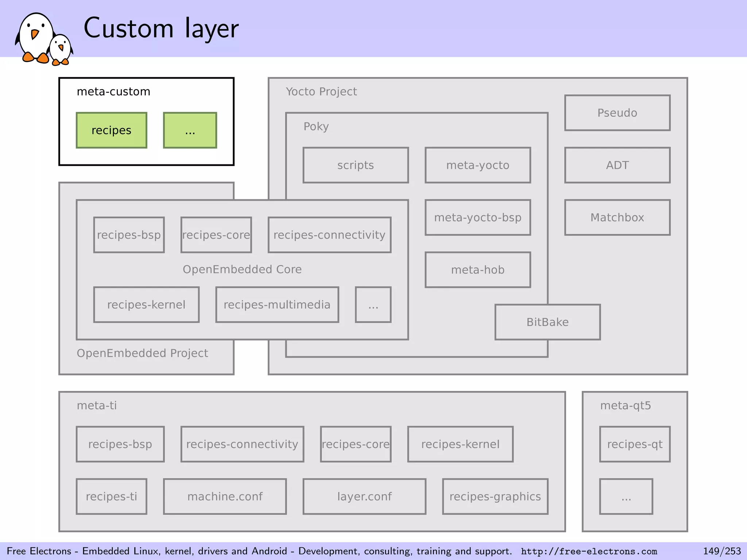Select the ADT box
This screenshot has height=560, width=747.
(617, 165)
